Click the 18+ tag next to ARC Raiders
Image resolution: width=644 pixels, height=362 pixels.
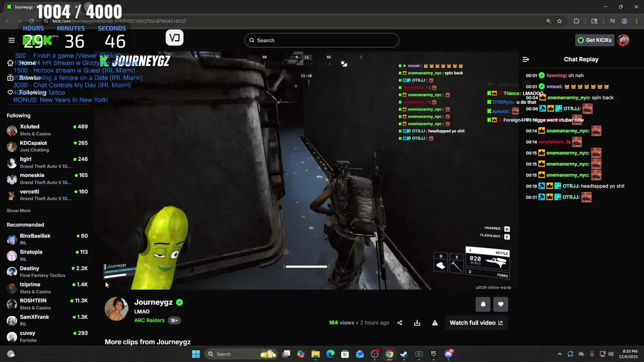click(174, 320)
